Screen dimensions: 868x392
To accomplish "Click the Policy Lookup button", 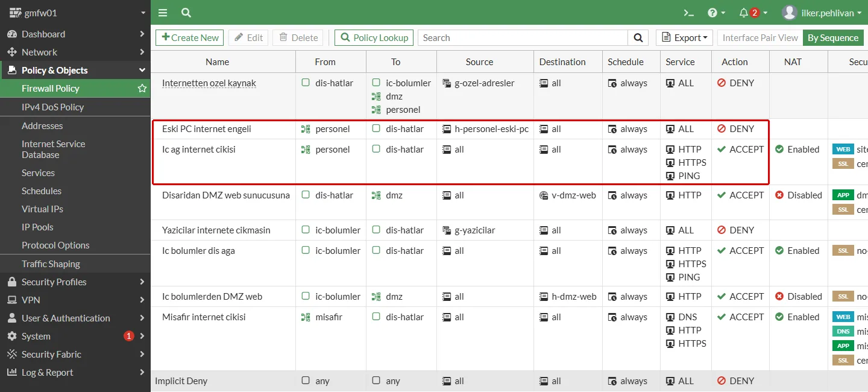I will [374, 37].
